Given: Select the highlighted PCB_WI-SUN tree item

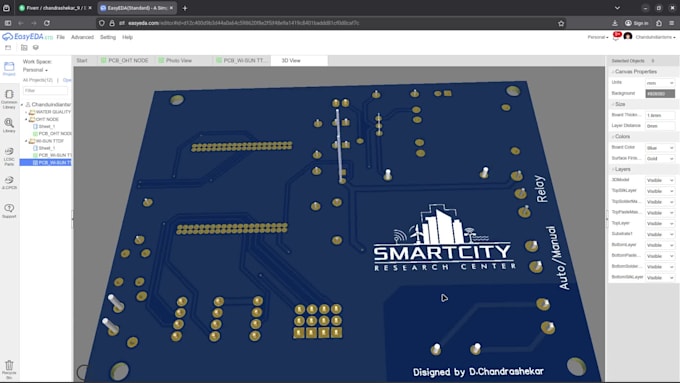Looking at the screenshot, I should click(x=46, y=163).
